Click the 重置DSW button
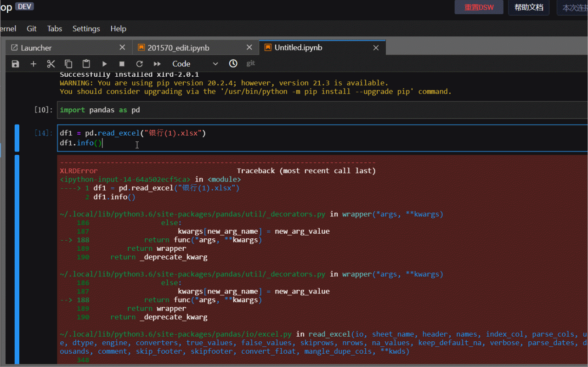This screenshot has height=367, width=588. (x=479, y=7)
